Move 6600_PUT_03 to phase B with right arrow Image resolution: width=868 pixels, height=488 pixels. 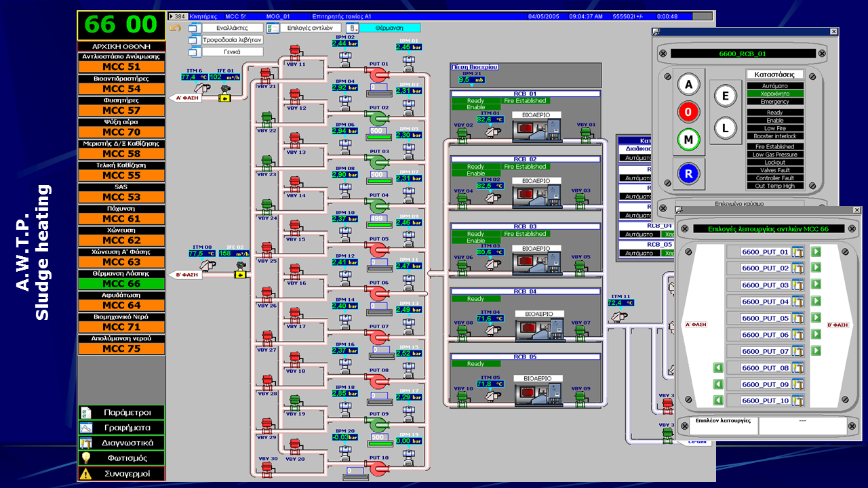coord(816,285)
